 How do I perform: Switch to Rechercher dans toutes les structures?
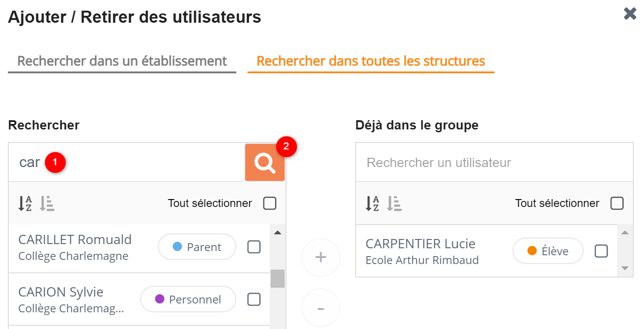371,61
